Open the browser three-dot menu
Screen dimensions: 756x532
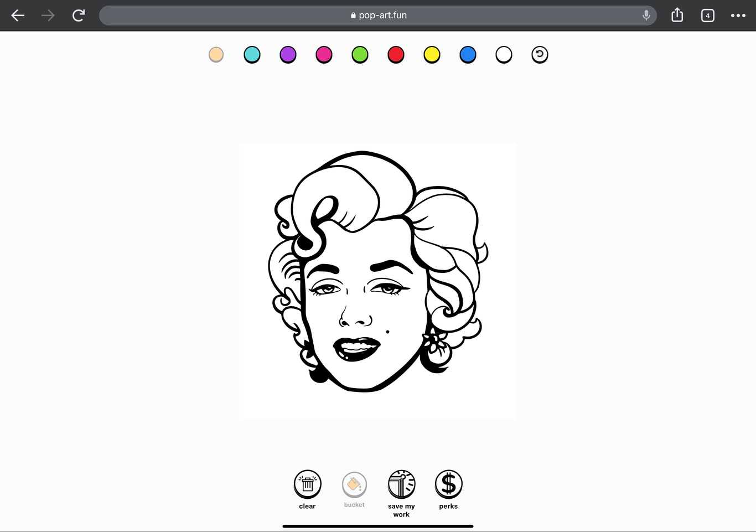click(738, 16)
